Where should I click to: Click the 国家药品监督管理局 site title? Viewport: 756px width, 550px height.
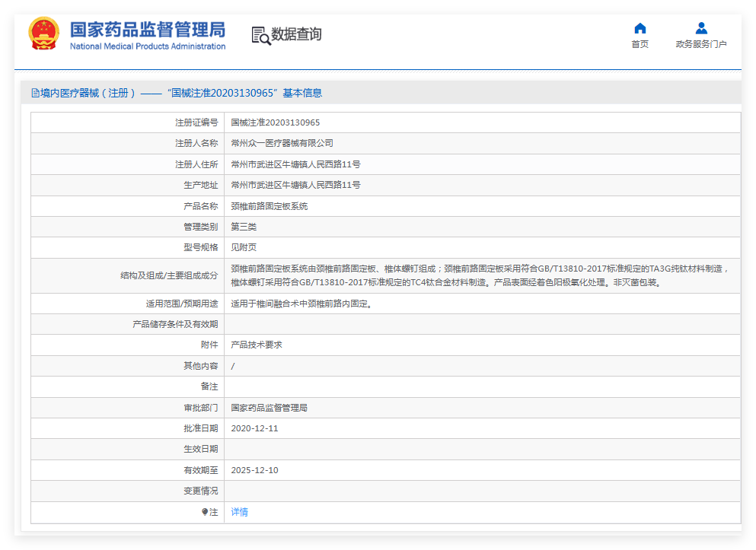click(x=148, y=30)
